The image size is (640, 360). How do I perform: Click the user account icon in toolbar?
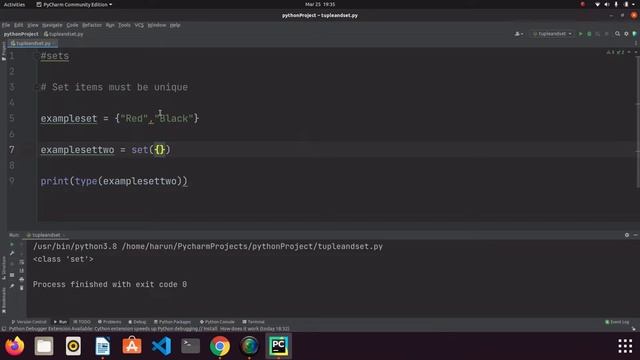click(517, 34)
